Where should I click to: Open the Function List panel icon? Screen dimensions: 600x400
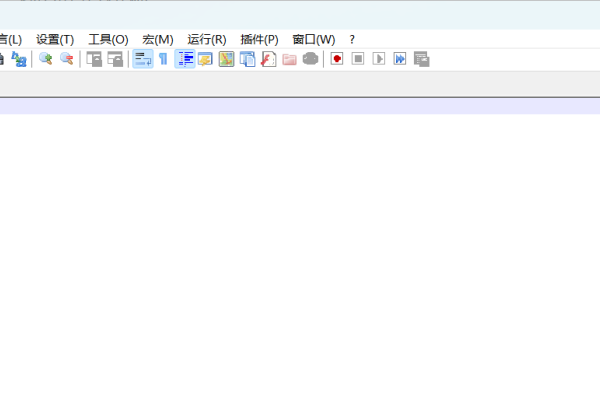coord(268,59)
